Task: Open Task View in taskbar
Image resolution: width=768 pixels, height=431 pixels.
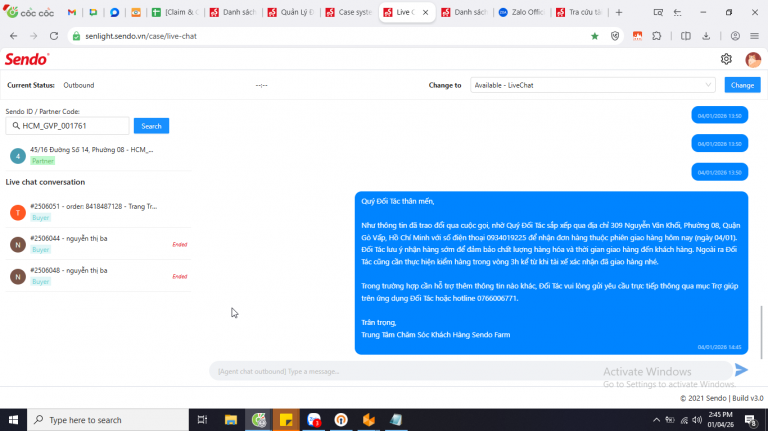Action: (202, 420)
